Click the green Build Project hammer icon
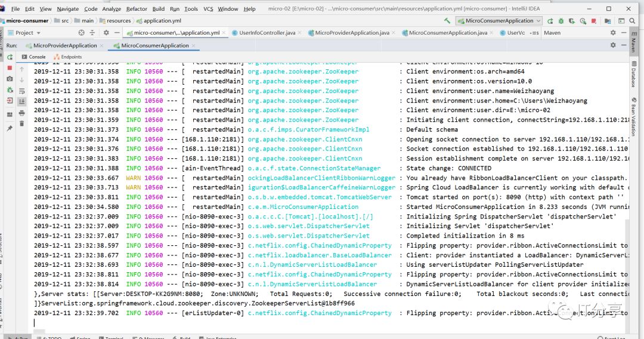Image resolution: width=644 pixels, height=339 pixels. pyautogui.click(x=447, y=20)
